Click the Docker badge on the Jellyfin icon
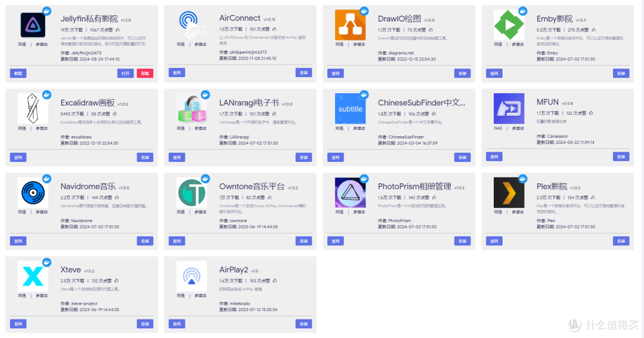Screen dimensions: 644x338 click(x=47, y=11)
